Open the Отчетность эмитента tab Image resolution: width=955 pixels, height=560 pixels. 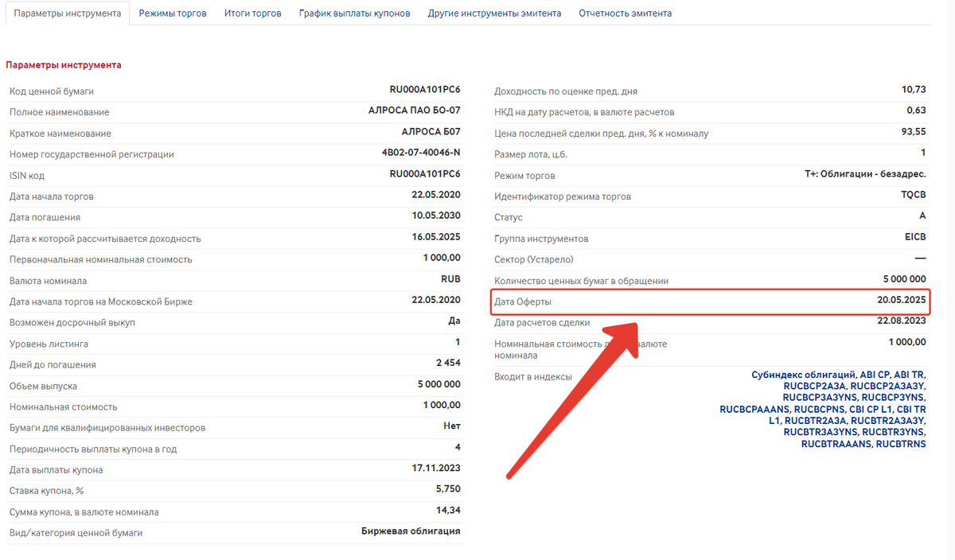coord(624,13)
